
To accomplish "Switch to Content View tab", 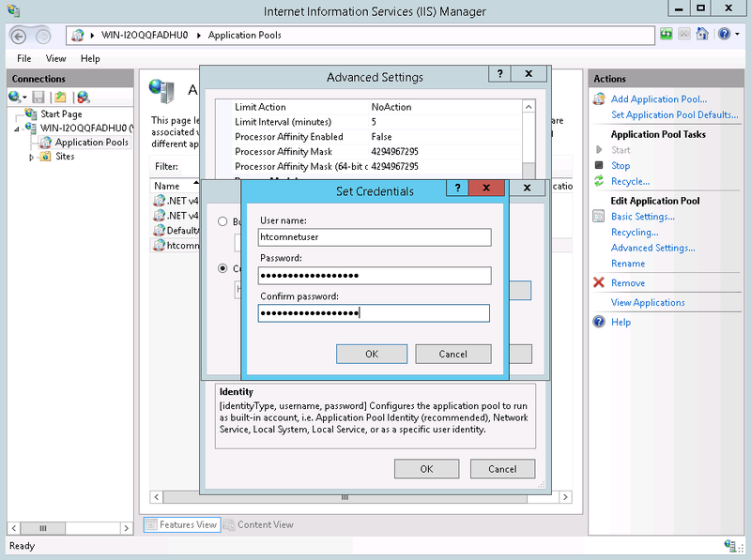I will 259,524.
